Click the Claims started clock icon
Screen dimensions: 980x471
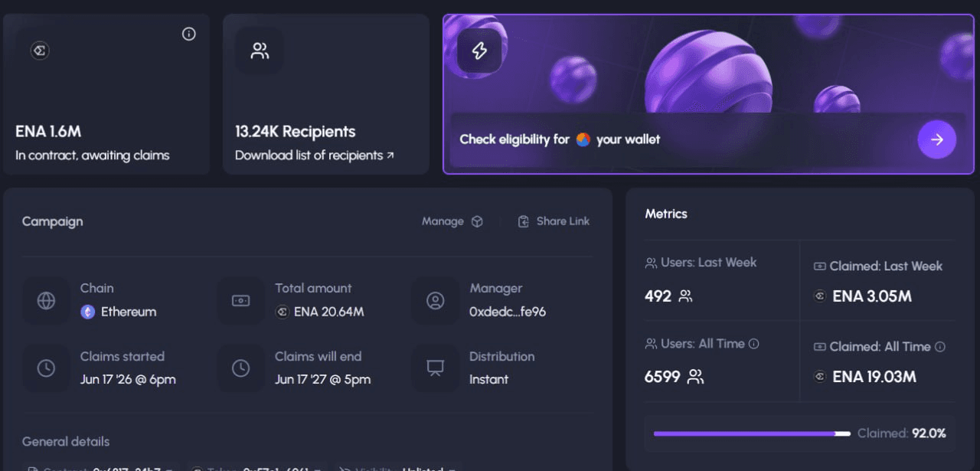[x=46, y=368]
